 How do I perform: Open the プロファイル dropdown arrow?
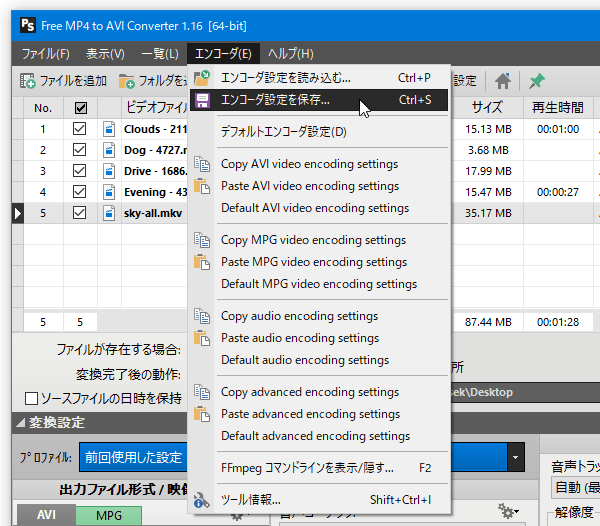pos(516,458)
